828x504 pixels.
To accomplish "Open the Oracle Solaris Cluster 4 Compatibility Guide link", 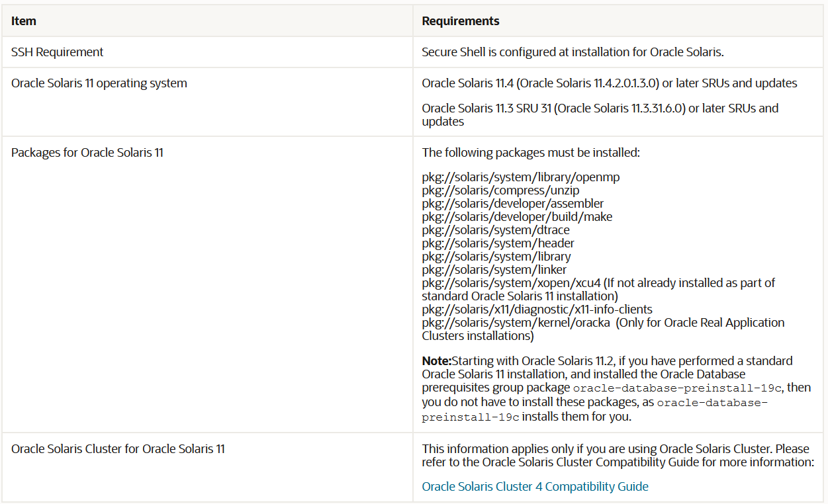I will pyautogui.click(x=535, y=486).
